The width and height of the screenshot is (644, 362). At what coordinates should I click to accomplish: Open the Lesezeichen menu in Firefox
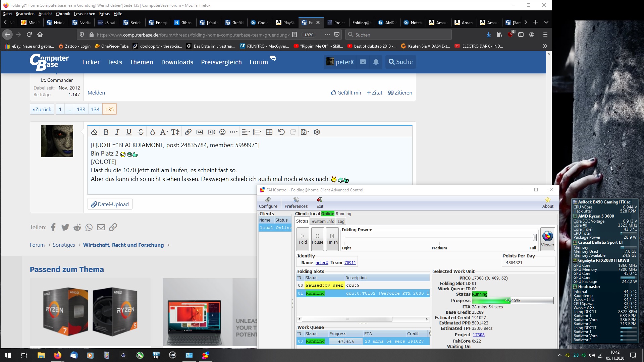85,14
